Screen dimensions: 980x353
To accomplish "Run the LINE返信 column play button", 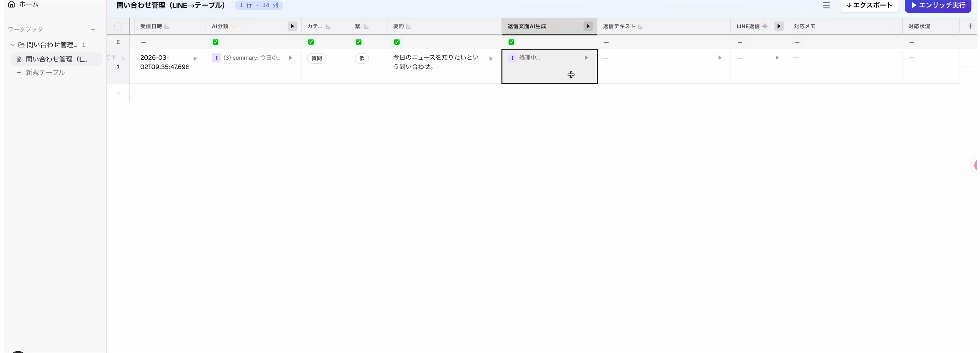I will coord(779,26).
